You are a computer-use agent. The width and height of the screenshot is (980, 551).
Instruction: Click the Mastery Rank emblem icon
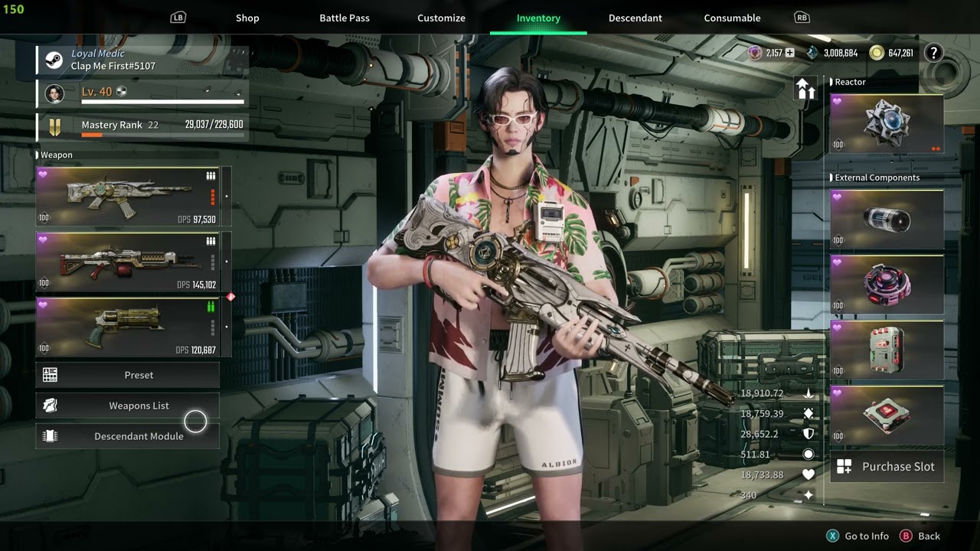(54, 127)
